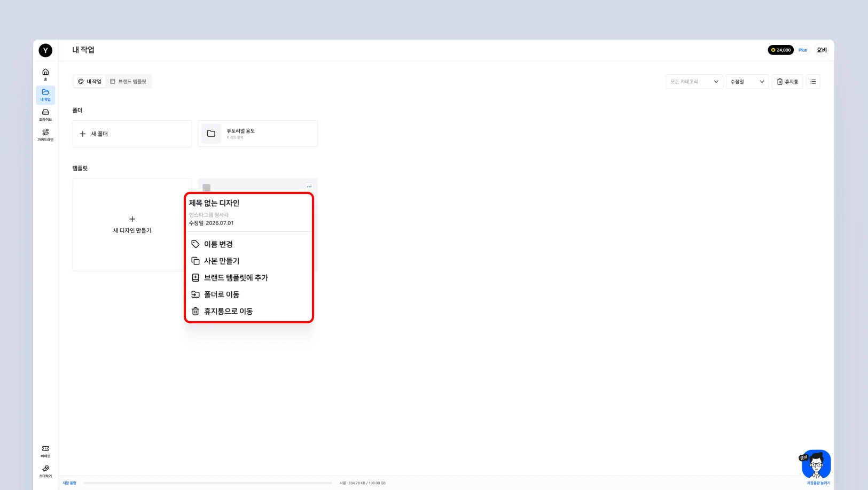Open the 문의 chat support avatar
868x490 pixels.
[816, 464]
